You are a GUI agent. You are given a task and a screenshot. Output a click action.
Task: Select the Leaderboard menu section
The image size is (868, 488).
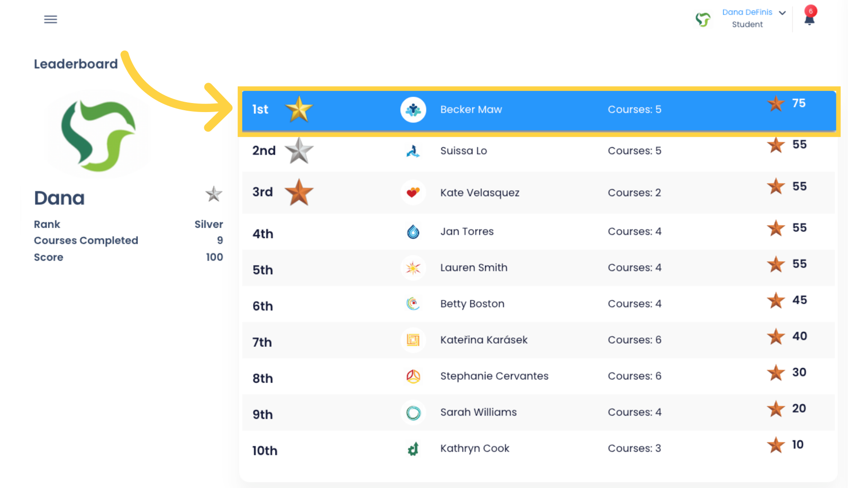point(75,64)
